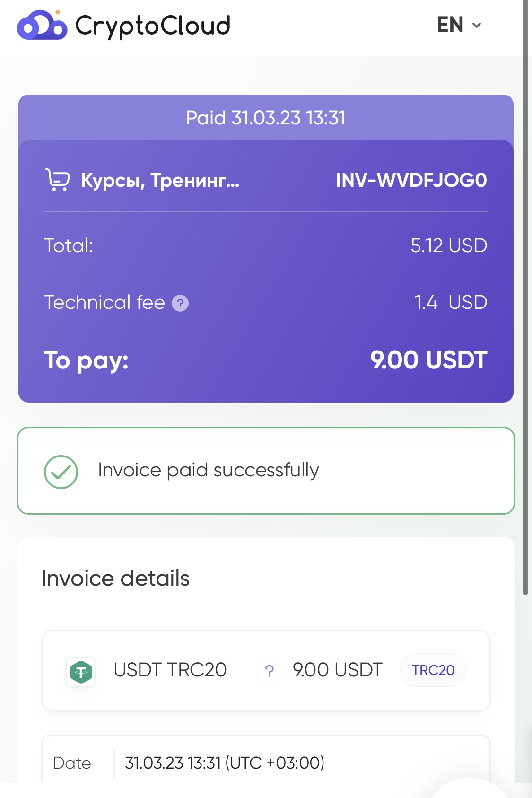Click the Total 5.12 USD amount
Screen dimensions: 532x798
point(449,246)
